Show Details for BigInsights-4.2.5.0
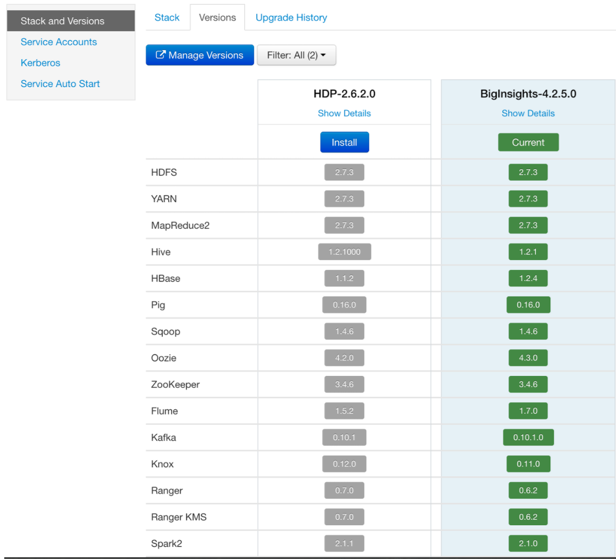This screenshot has width=616, height=560. click(528, 113)
